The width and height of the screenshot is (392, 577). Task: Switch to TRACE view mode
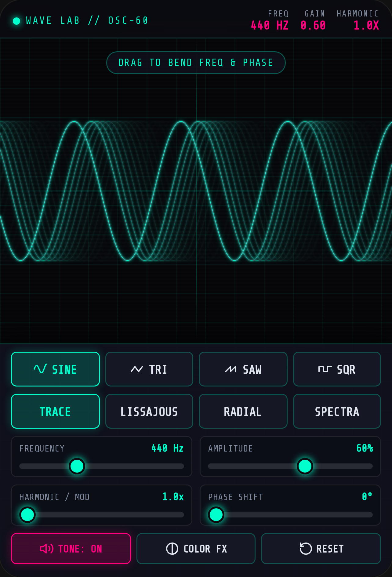point(55,411)
